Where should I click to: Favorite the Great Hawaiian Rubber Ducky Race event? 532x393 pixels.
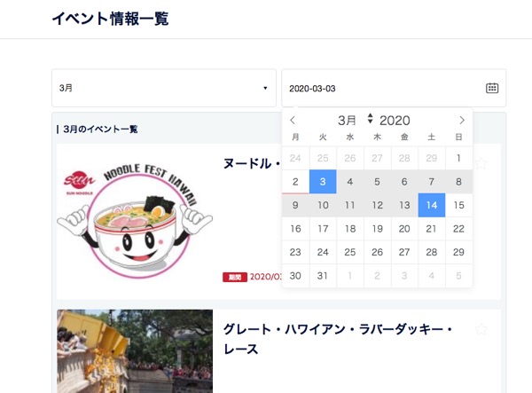(x=481, y=329)
